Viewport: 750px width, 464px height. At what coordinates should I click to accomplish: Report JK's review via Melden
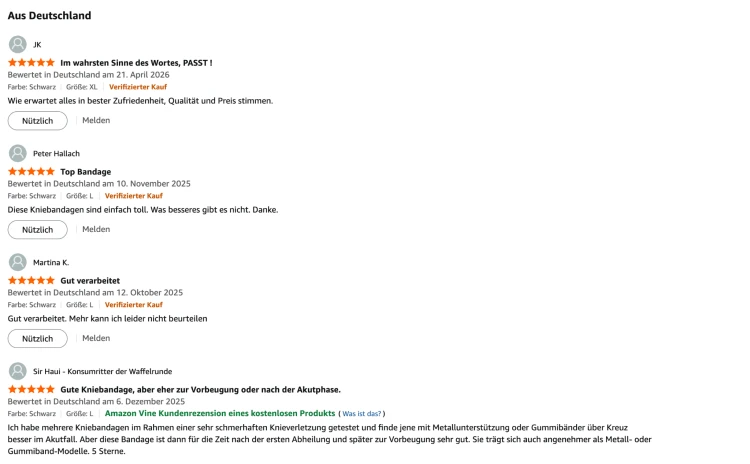96,121
